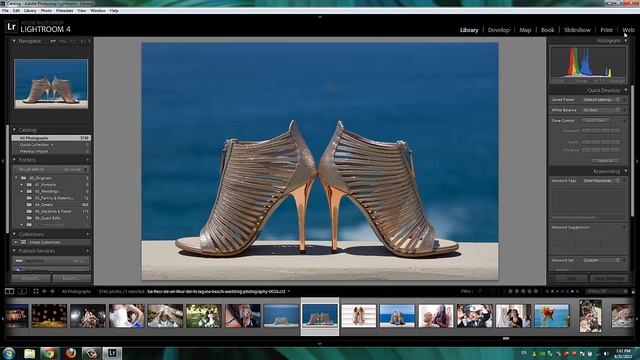Collapse the Keywording panel
This screenshot has height=360, width=640.
[x=626, y=171]
